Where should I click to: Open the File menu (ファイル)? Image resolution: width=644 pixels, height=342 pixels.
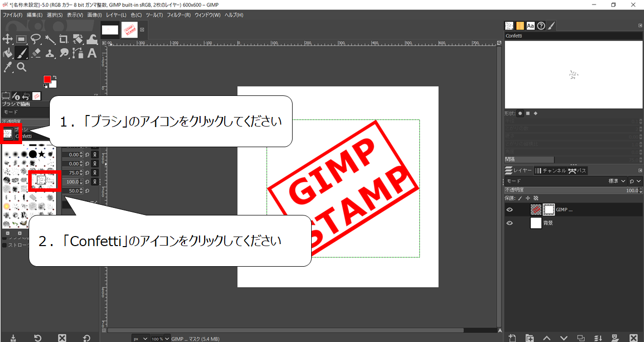[x=13, y=15]
